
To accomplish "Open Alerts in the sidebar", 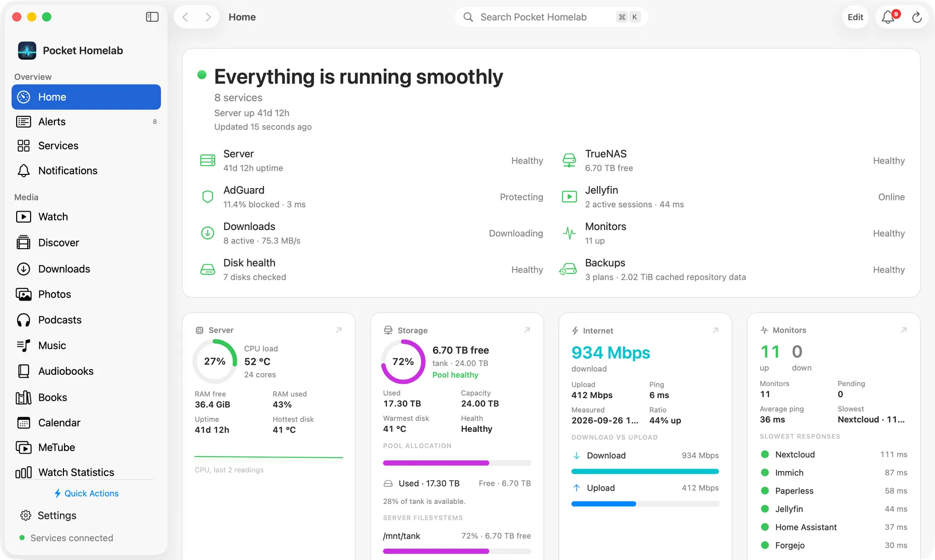I will pyautogui.click(x=86, y=121).
